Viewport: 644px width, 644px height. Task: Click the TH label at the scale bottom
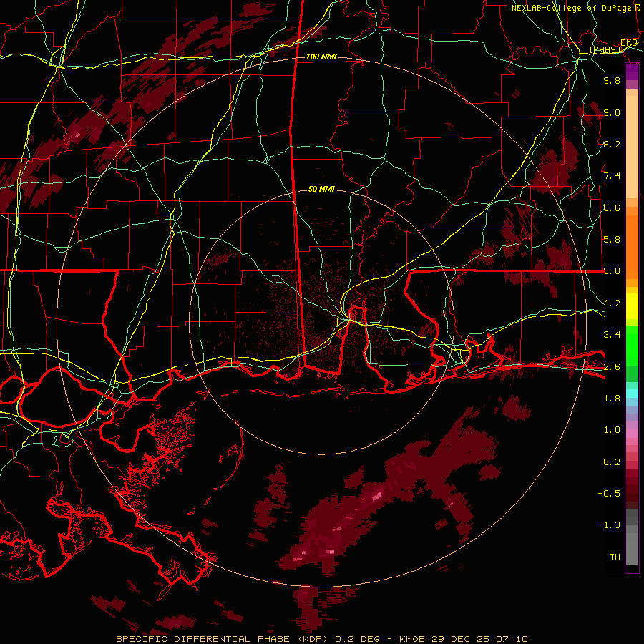(615, 557)
